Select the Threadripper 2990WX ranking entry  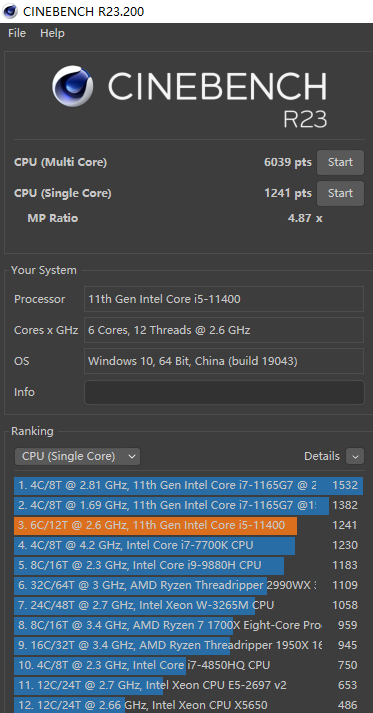pyautogui.click(x=188, y=585)
